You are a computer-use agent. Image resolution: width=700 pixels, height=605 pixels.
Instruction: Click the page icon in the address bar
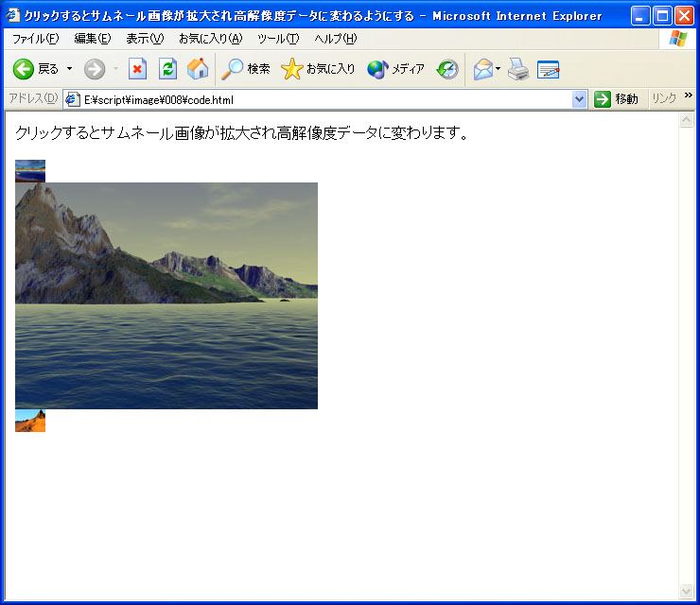pos(73,99)
